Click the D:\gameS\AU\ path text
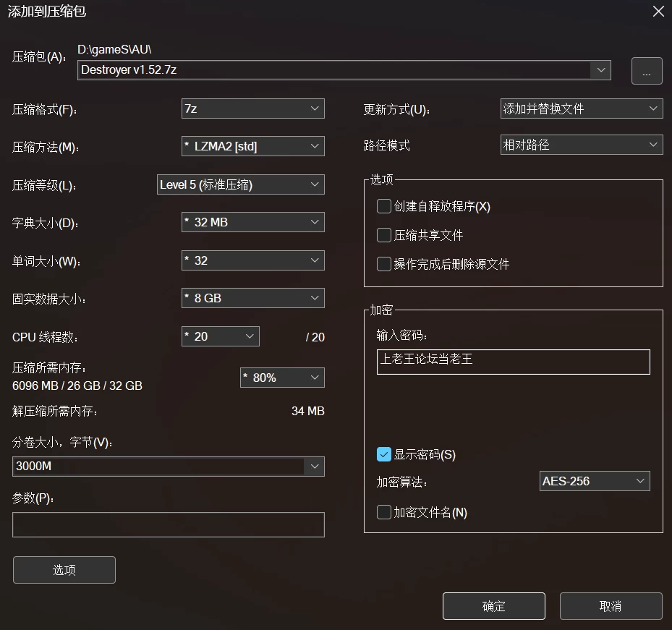The width and height of the screenshot is (672, 630). point(114,49)
